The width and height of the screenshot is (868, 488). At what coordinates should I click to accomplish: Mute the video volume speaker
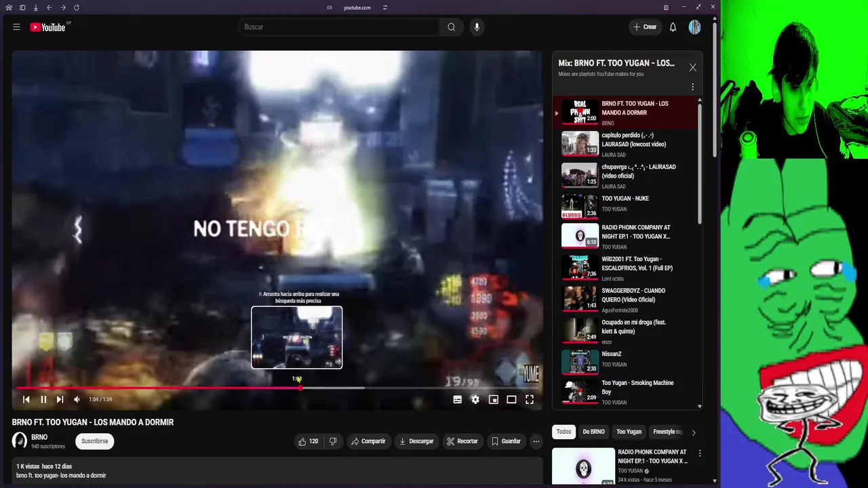pos(77,400)
